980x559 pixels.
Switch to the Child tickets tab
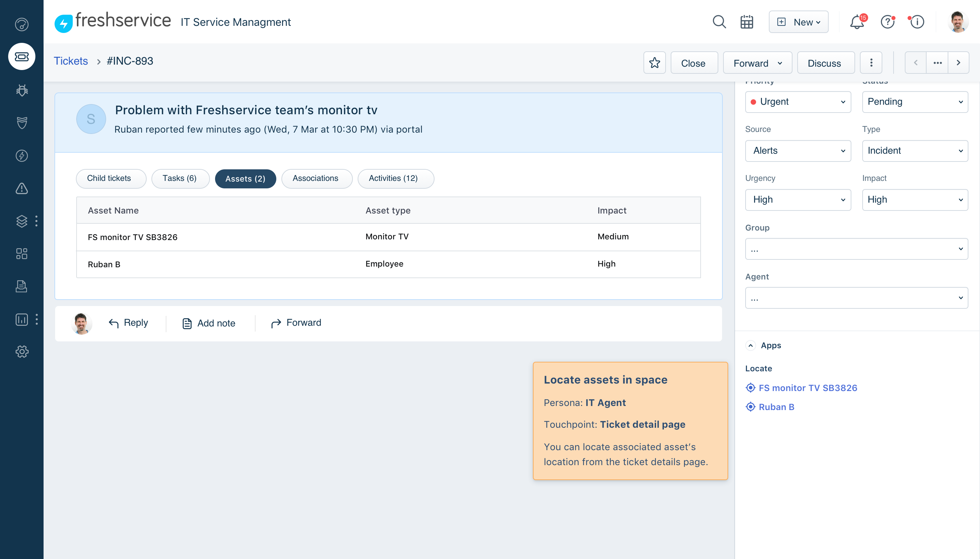(111, 178)
